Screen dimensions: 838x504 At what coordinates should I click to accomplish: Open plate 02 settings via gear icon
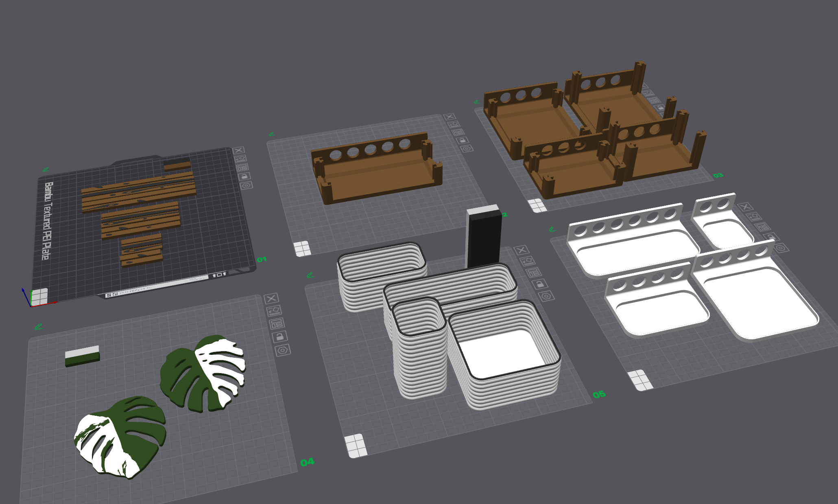point(467,149)
